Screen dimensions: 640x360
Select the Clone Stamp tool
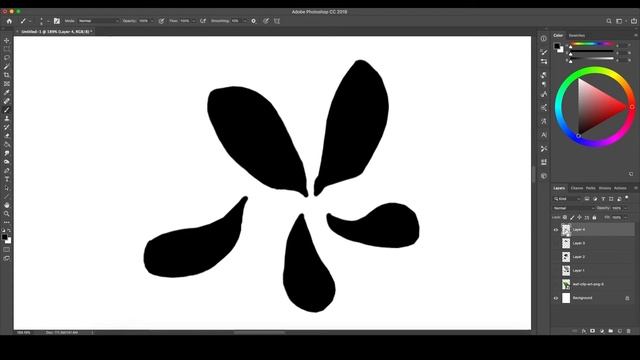[7, 118]
